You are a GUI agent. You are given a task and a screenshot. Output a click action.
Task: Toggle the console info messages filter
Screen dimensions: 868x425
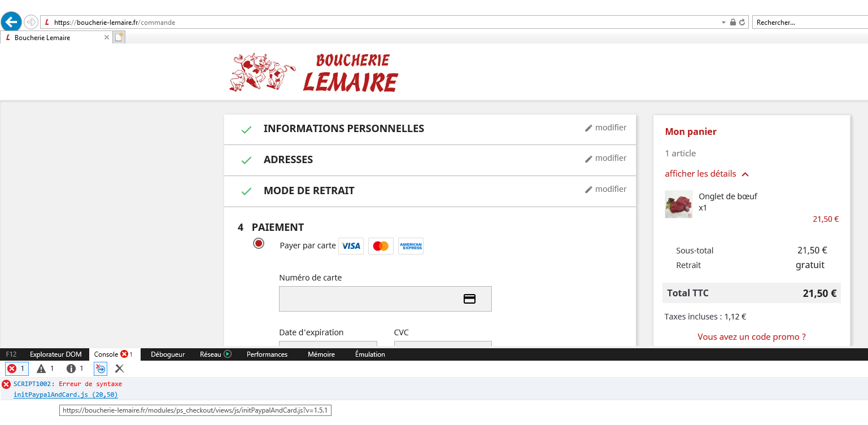[75, 369]
